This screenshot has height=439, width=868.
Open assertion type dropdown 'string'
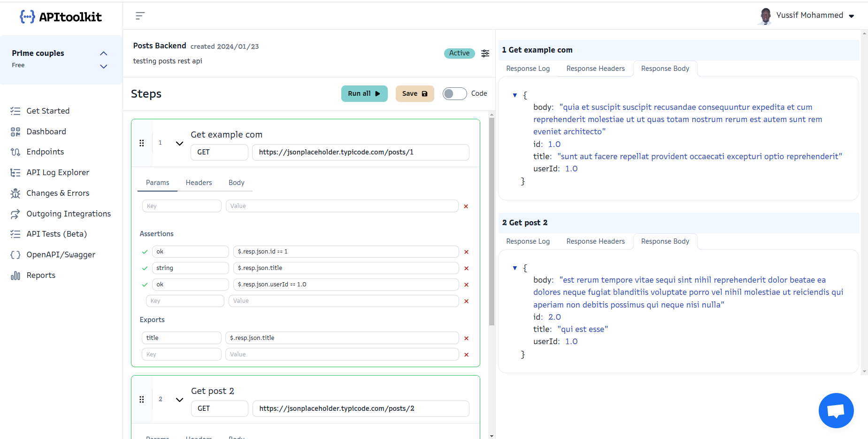(x=190, y=268)
